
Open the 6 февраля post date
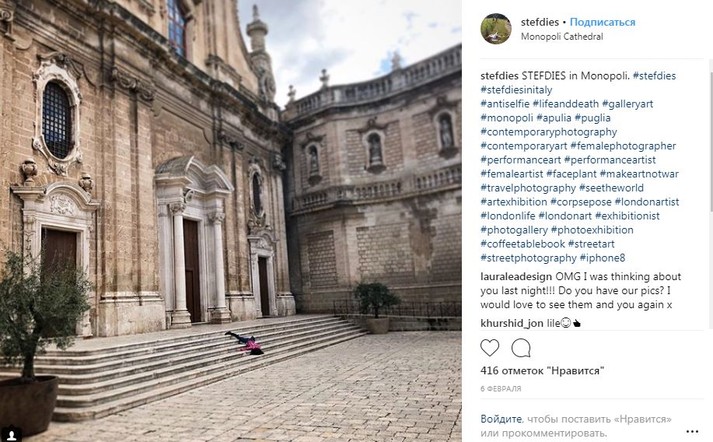point(501,389)
